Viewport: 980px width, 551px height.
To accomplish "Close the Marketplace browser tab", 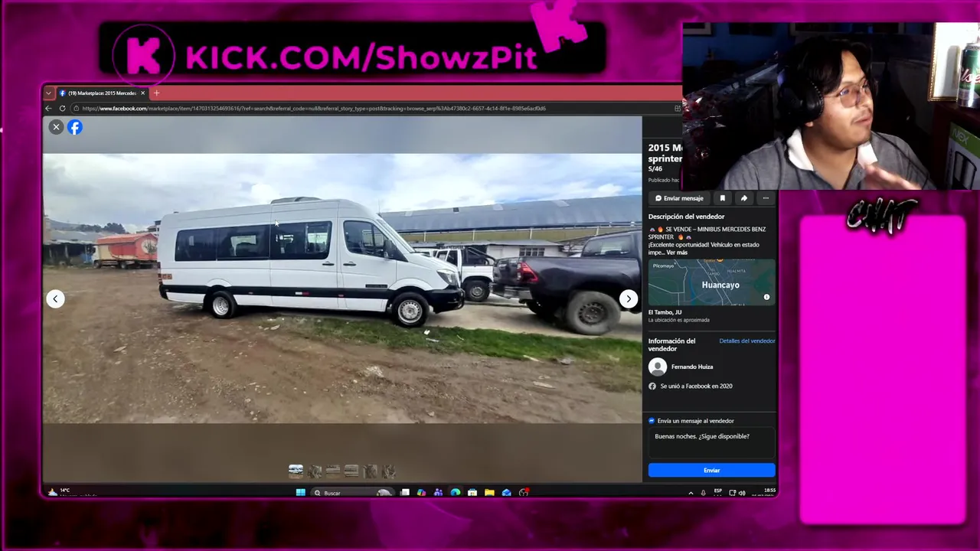I will (x=142, y=93).
